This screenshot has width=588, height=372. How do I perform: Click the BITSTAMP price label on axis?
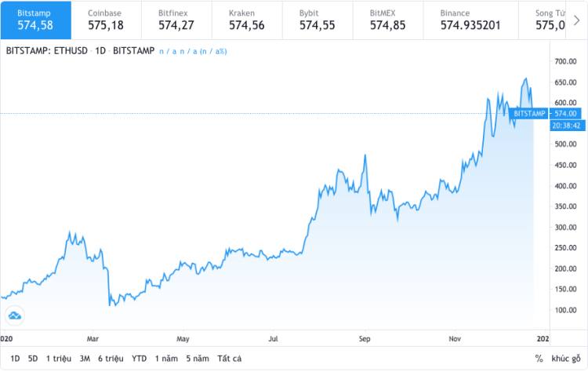[528, 114]
